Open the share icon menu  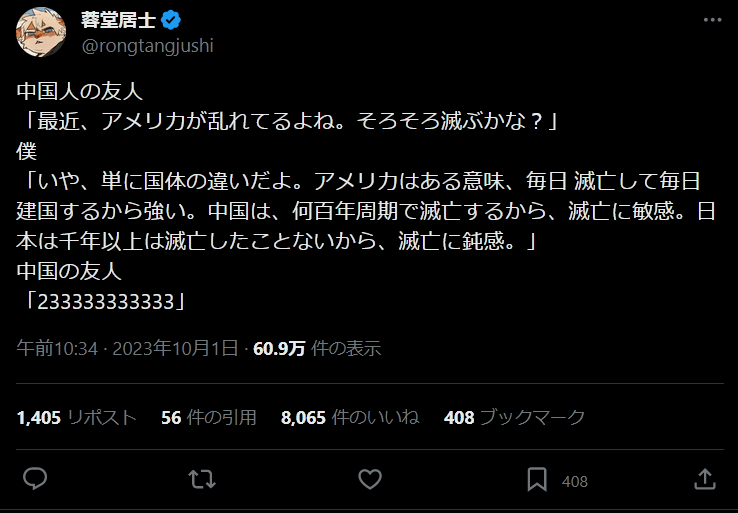pyautogui.click(x=704, y=480)
